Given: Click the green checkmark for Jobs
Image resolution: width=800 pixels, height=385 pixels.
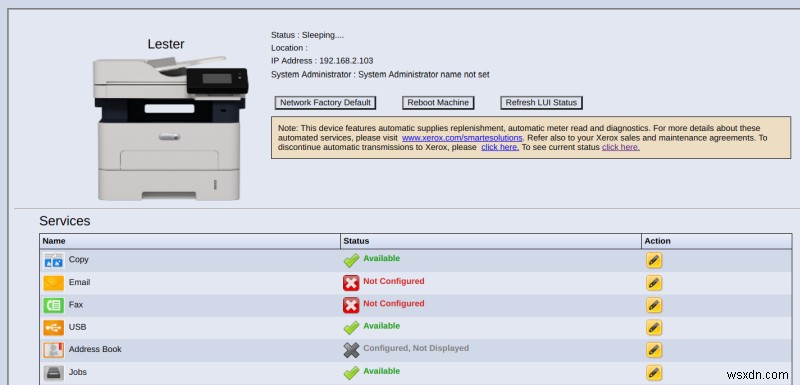Looking at the screenshot, I should (351, 372).
